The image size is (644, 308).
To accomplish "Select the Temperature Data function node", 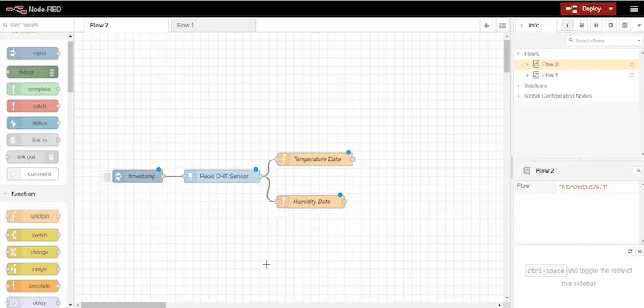I will (315, 159).
